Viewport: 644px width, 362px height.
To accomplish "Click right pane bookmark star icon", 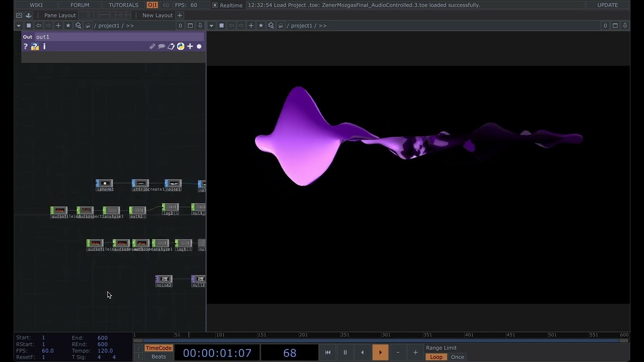I will 261,26.
